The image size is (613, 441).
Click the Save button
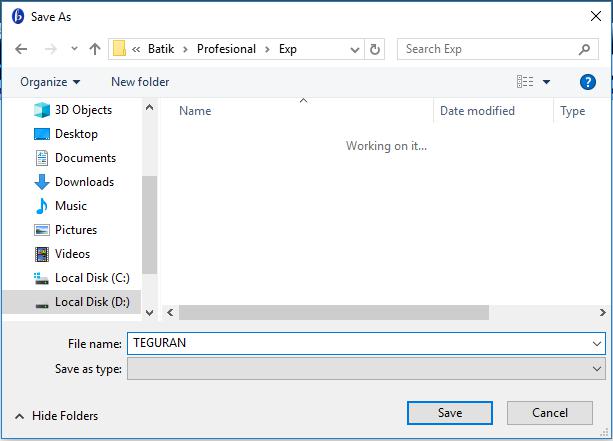click(449, 413)
